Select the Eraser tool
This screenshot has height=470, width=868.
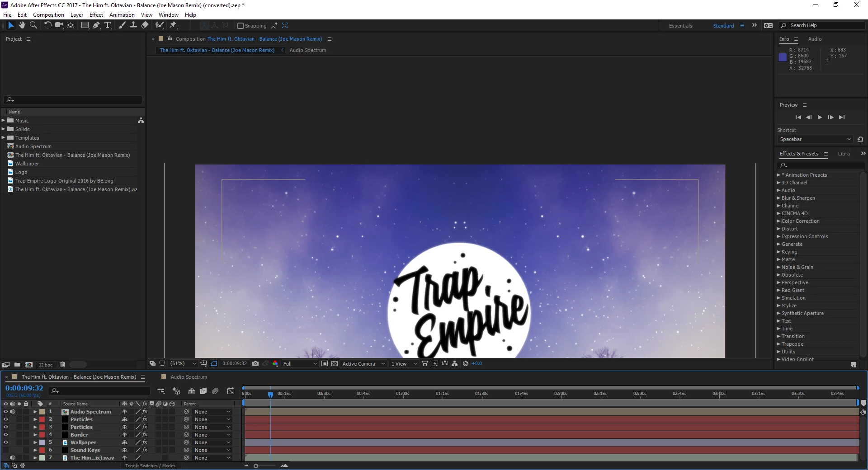[x=145, y=25]
